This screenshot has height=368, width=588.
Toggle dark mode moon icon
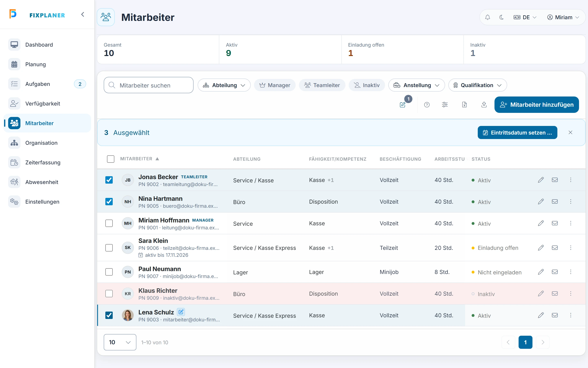pyautogui.click(x=501, y=17)
